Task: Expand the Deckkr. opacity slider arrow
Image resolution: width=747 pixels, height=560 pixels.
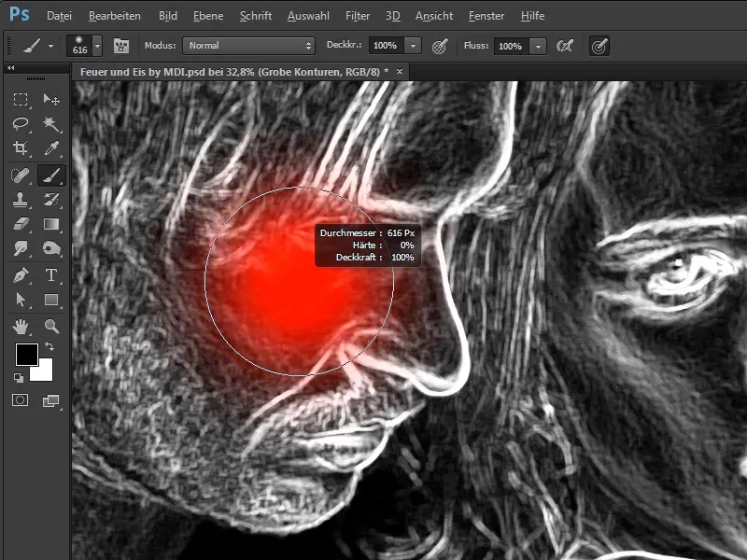Action: point(413,46)
